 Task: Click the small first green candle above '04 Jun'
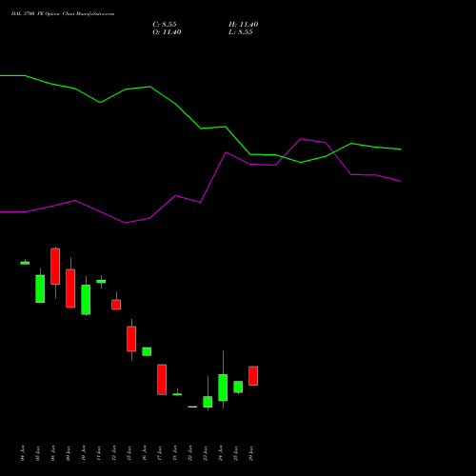click(x=25, y=263)
